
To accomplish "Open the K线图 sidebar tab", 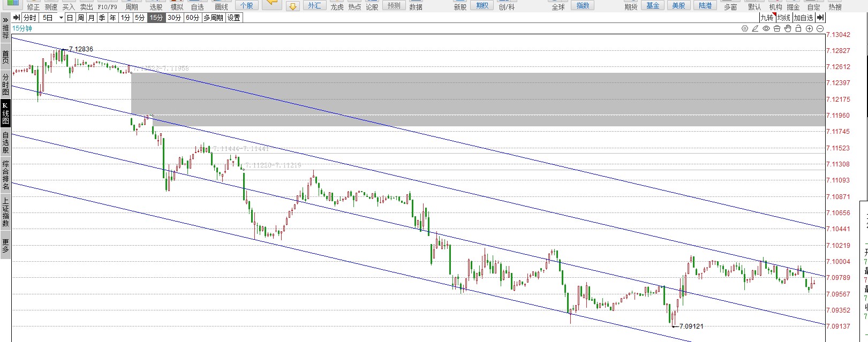I will click(x=5, y=113).
